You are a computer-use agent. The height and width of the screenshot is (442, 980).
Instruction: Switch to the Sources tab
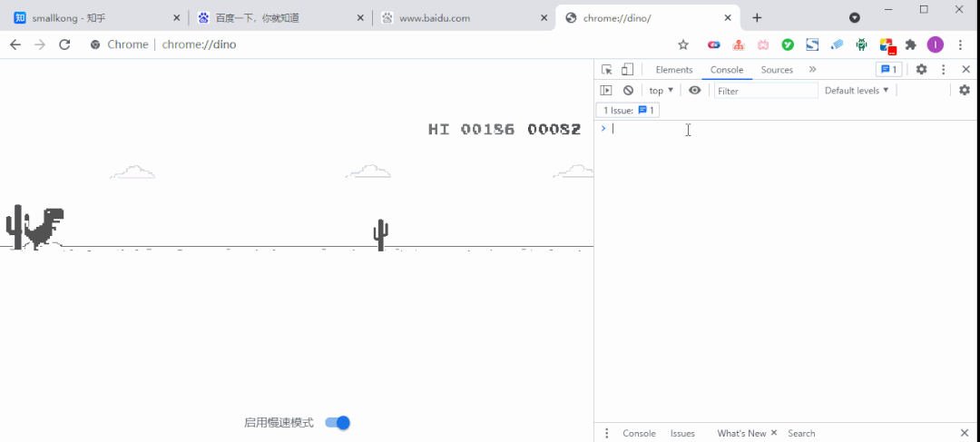(x=777, y=69)
